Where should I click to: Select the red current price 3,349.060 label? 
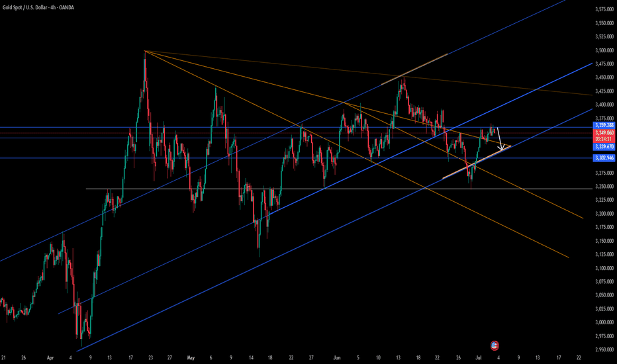[604, 133]
